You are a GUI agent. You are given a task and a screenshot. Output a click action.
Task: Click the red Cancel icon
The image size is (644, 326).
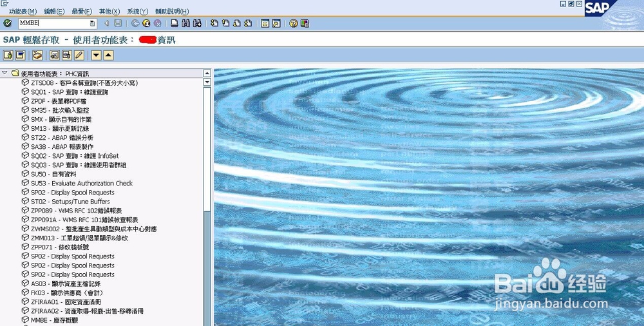coord(157,23)
